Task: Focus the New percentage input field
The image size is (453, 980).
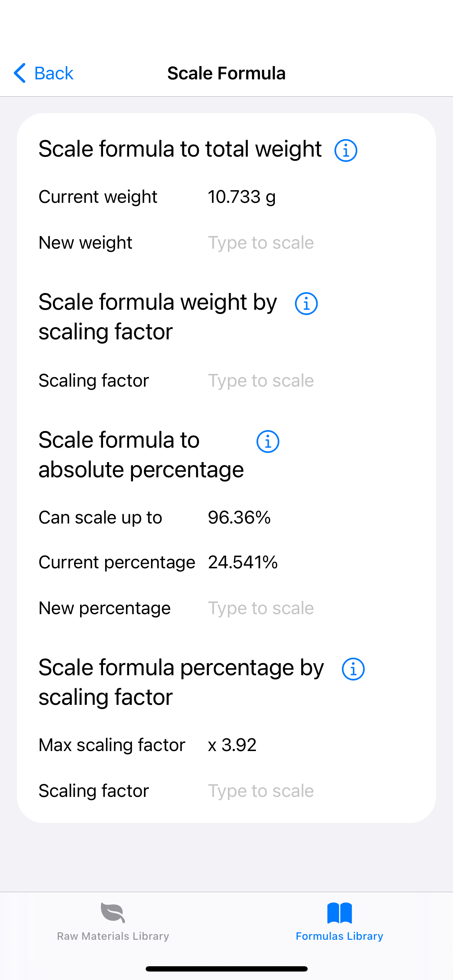Action: coord(310,608)
